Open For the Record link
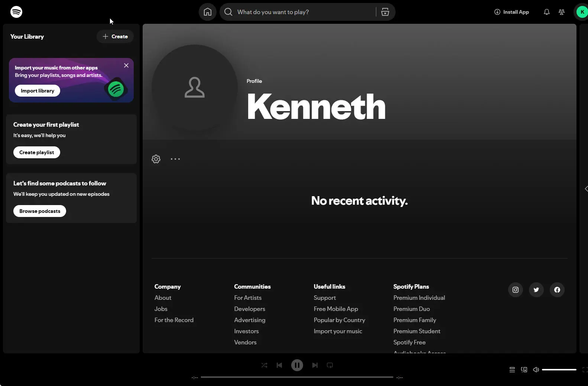Screen dimensions: 588x386 (174, 320)
